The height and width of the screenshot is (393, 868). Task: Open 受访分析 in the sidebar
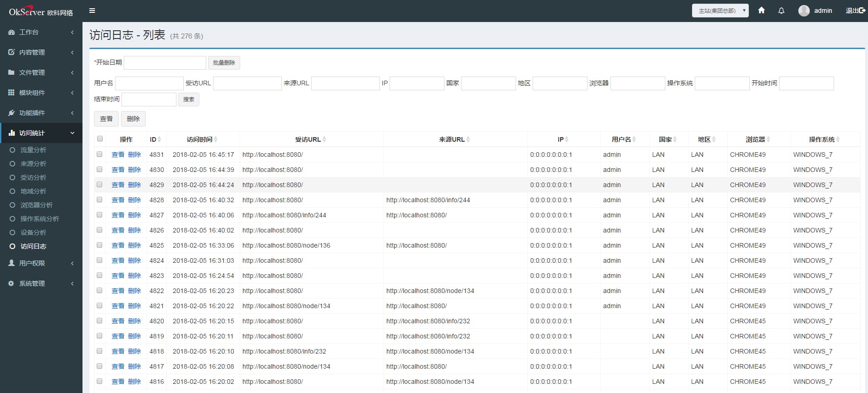tap(33, 177)
